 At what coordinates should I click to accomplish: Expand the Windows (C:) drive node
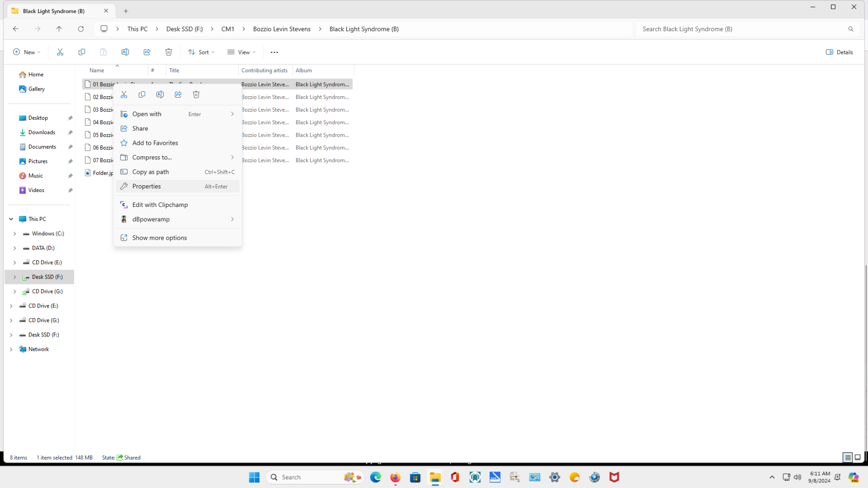[14, 233]
